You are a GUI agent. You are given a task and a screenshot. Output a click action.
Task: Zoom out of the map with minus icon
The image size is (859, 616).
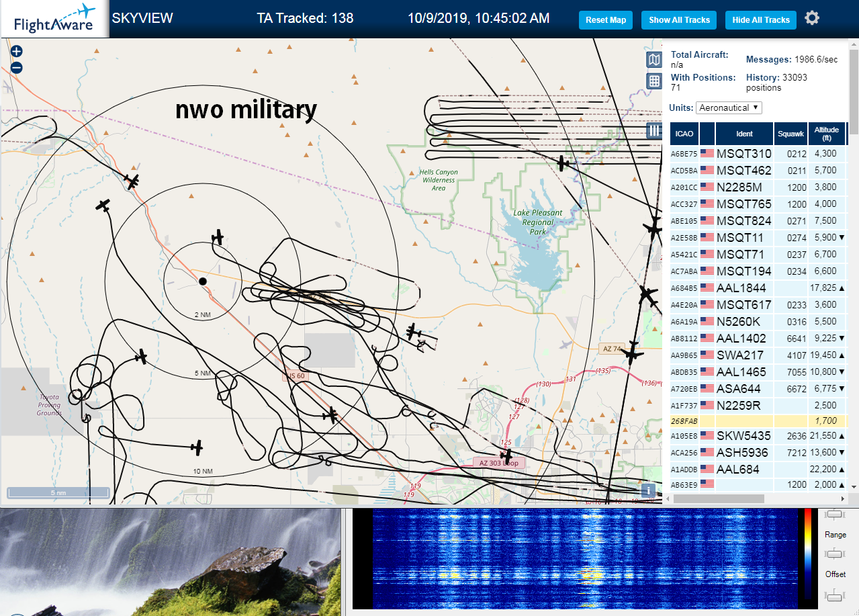pos(17,67)
